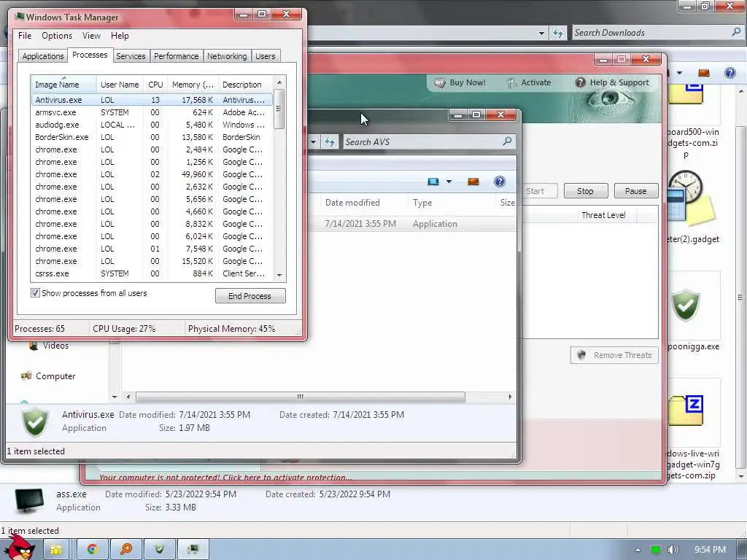Image resolution: width=747 pixels, height=560 pixels.
Task: Select chrome.exe using 15,520 K memory
Action: point(152,261)
